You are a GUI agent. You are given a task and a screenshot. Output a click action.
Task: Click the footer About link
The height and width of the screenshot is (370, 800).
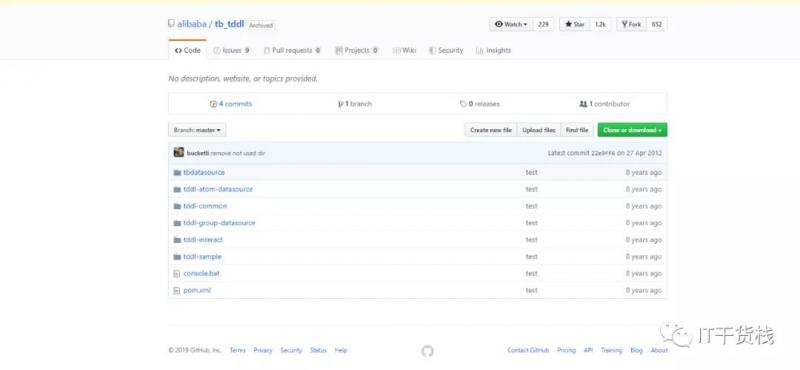[659, 351]
